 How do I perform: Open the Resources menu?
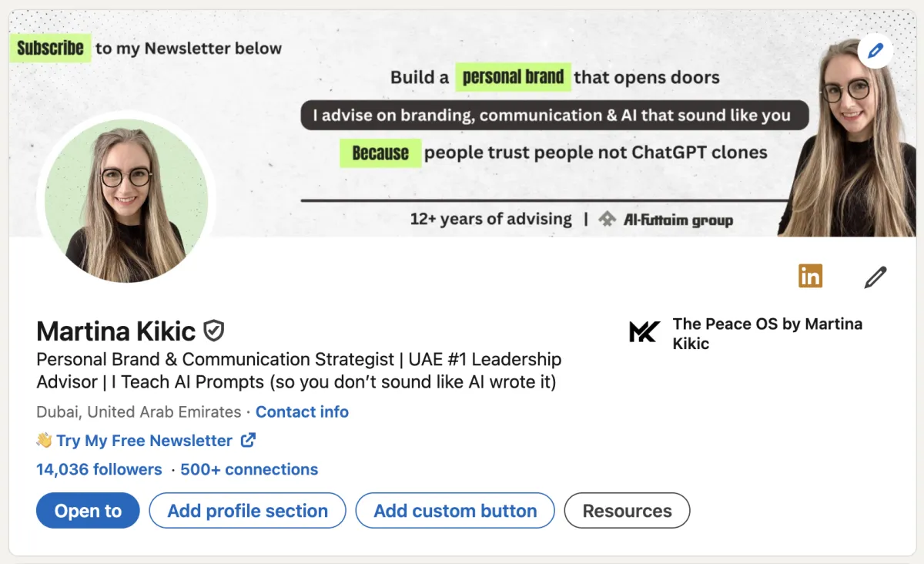(x=627, y=510)
